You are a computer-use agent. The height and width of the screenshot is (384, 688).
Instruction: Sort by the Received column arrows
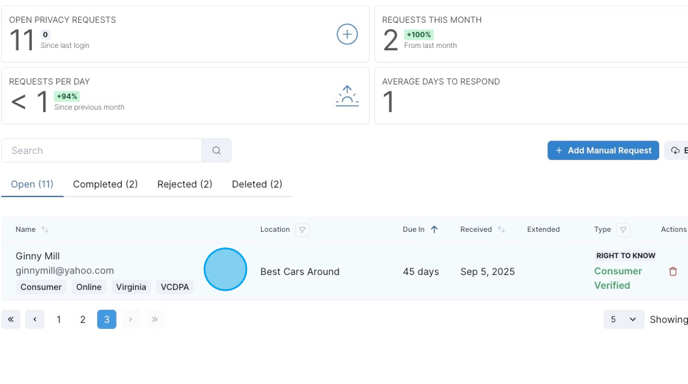click(501, 230)
